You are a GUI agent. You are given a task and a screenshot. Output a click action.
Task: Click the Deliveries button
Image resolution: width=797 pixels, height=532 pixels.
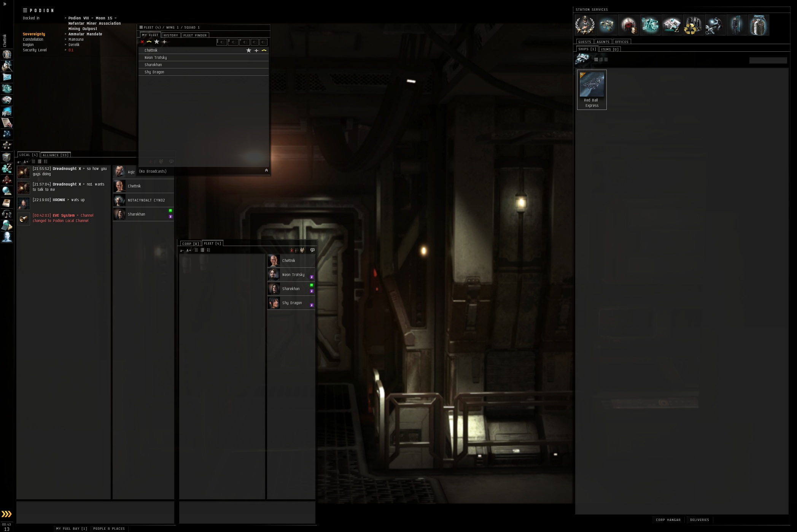click(699, 519)
